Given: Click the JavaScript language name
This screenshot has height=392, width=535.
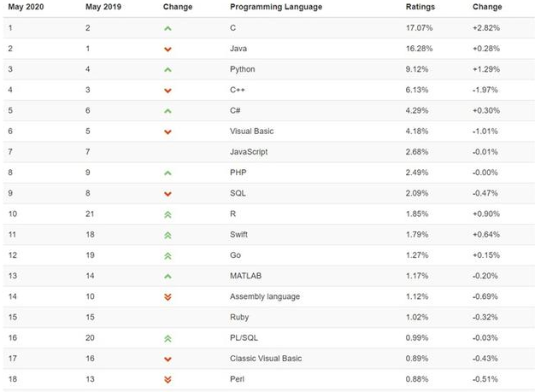Looking at the screenshot, I should pos(249,152).
